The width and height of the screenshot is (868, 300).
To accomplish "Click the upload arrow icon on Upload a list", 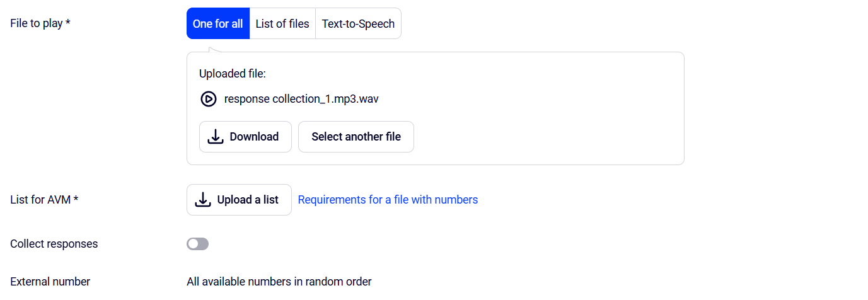I will coord(202,200).
